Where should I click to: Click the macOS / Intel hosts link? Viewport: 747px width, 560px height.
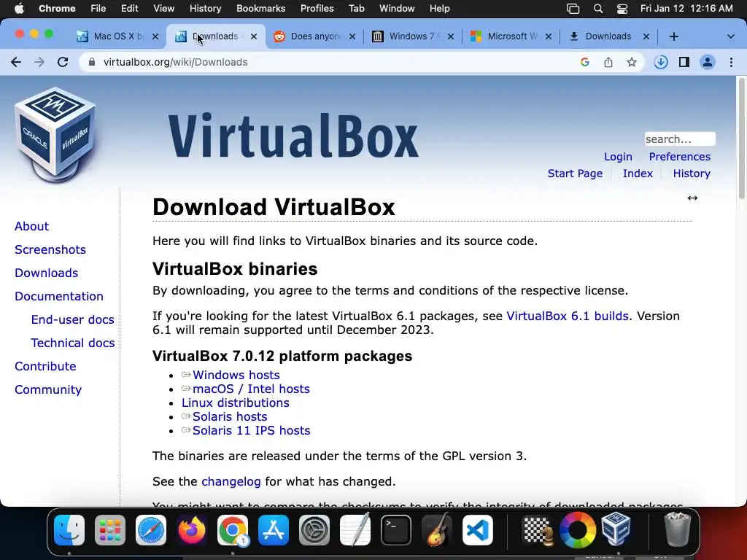pos(251,389)
